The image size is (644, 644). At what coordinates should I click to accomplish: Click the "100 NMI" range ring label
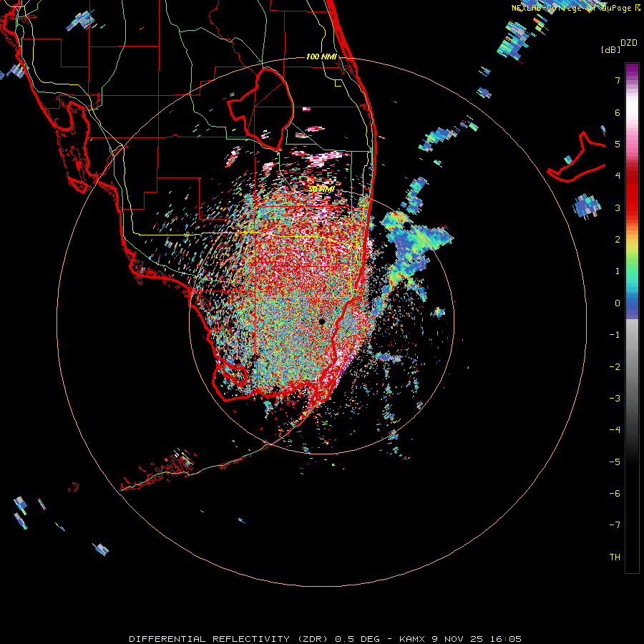(321, 57)
